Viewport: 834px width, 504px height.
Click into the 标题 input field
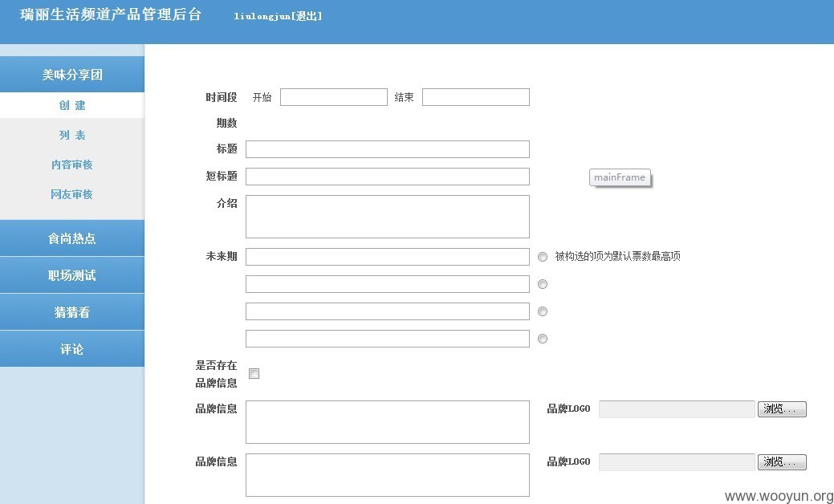pyautogui.click(x=387, y=149)
